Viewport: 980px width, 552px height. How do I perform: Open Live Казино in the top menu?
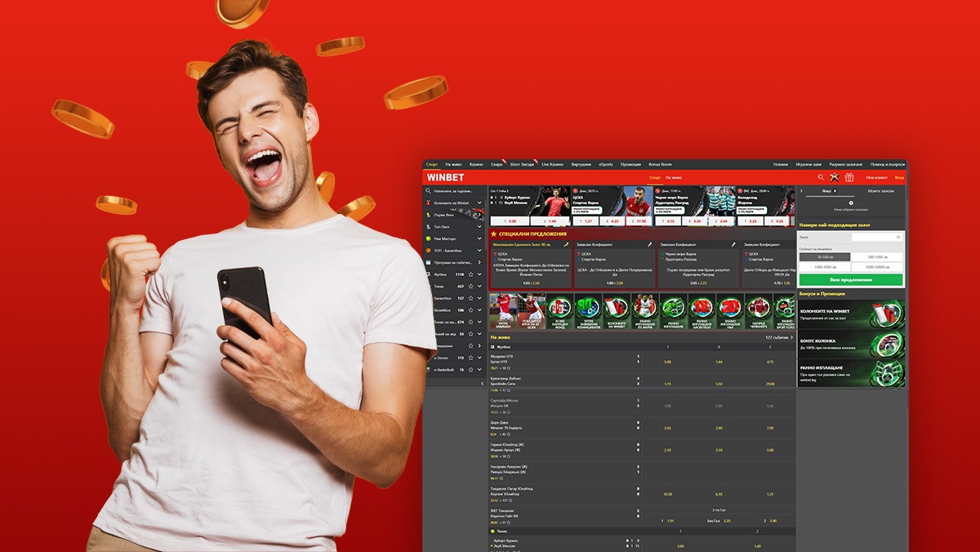coord(552,164)
